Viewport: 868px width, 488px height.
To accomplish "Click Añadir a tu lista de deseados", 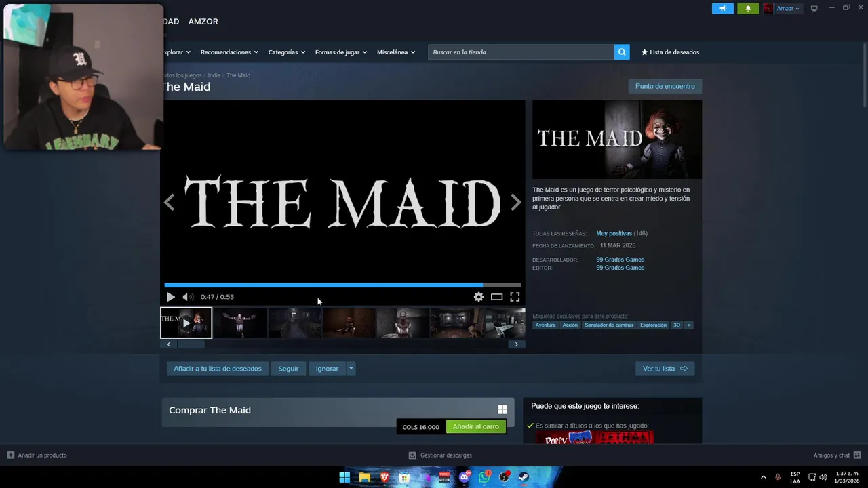I will pyautogui.click(x=218, y=369).
